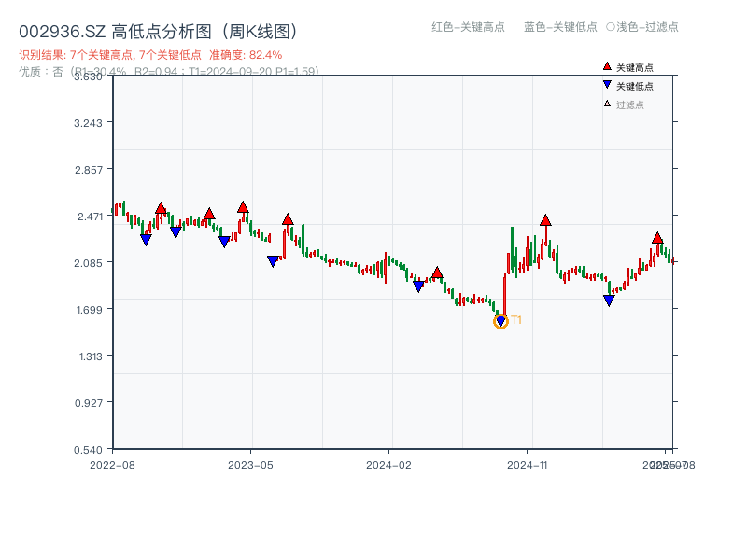Click the 2023-05 x-axis date label
Viewport: 747px width, 560px height.
(250, 464)
